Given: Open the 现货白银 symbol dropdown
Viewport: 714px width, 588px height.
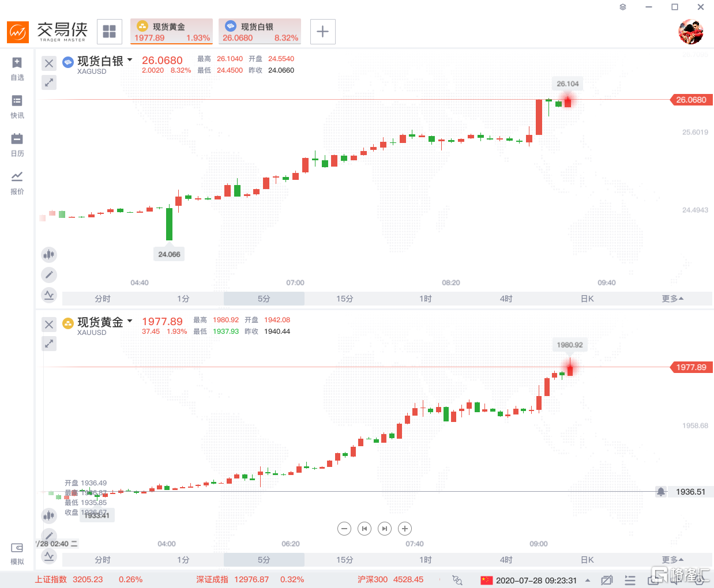Looking at the screenshot, I should click(x=130, y=60).
